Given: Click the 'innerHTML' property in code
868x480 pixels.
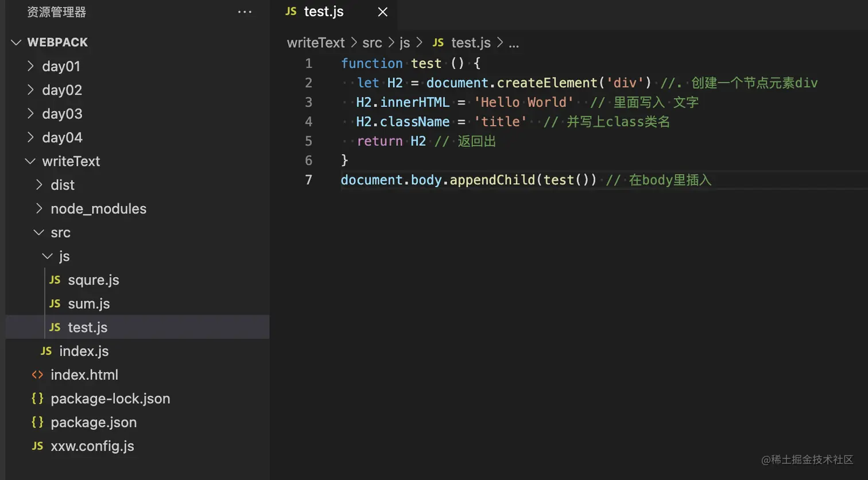Looking at the screenshot, I should [x=414, y=102].
